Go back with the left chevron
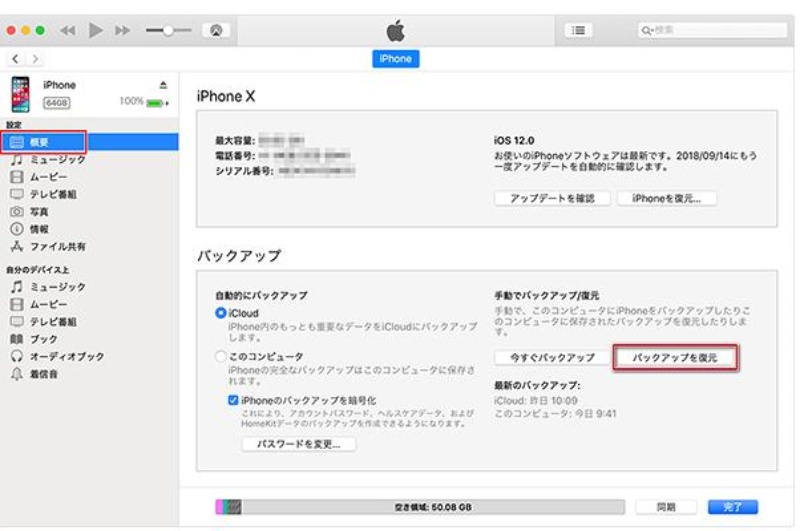 pyautogui.click(x=15, y=59)
